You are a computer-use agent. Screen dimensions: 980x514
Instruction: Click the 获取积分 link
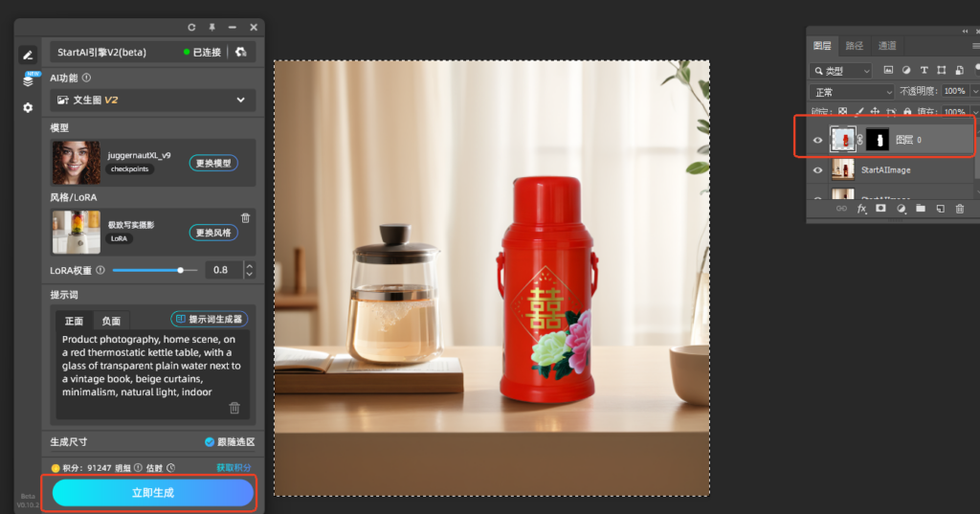234,468
